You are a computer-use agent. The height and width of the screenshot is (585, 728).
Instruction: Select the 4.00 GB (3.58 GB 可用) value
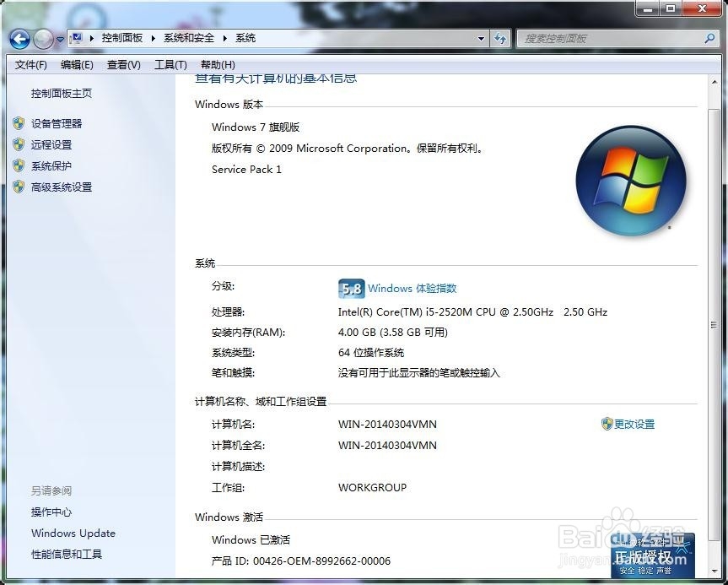click(393, 333)
